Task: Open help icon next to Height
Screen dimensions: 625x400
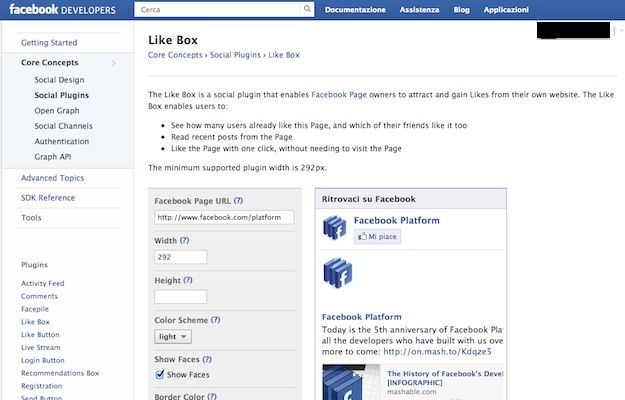Action: [188, 280]
